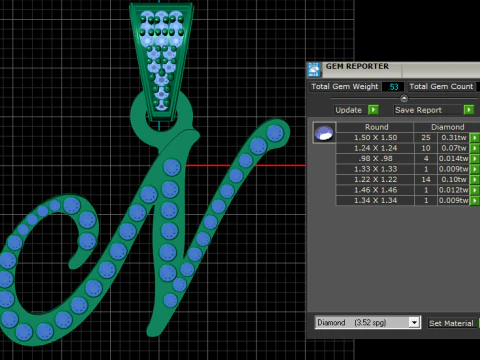Click the green arrow beside Save Report
This screenshot has height=360, width=480.
469,110
